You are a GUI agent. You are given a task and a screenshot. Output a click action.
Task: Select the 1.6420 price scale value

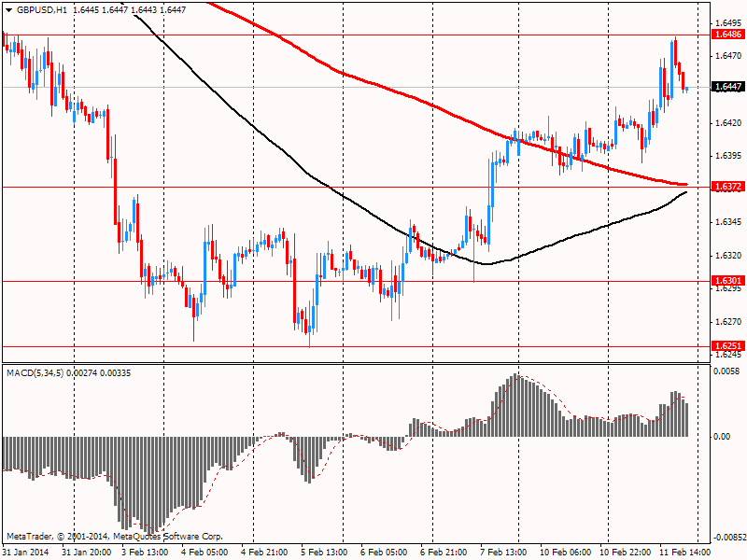pos(728,123)
